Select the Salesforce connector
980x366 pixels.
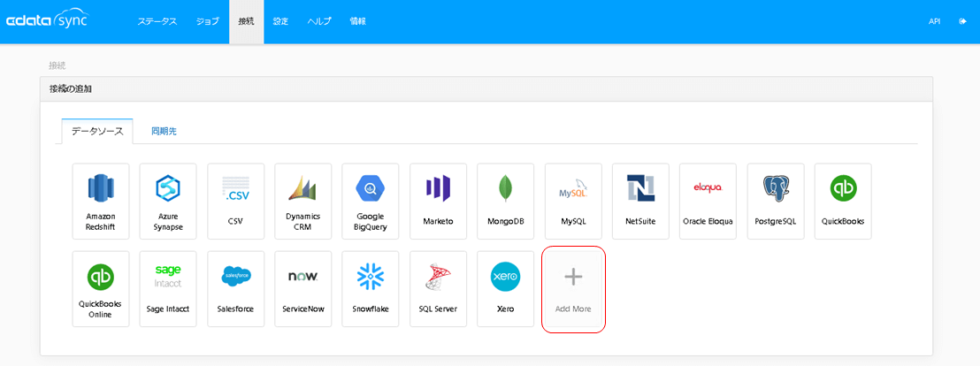(x=235, y=288)
